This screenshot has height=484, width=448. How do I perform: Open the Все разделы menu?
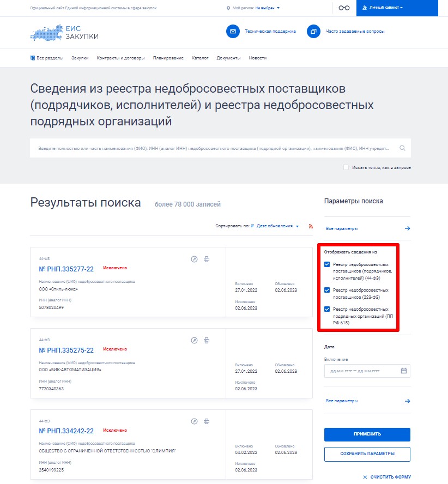pos(47,58)
